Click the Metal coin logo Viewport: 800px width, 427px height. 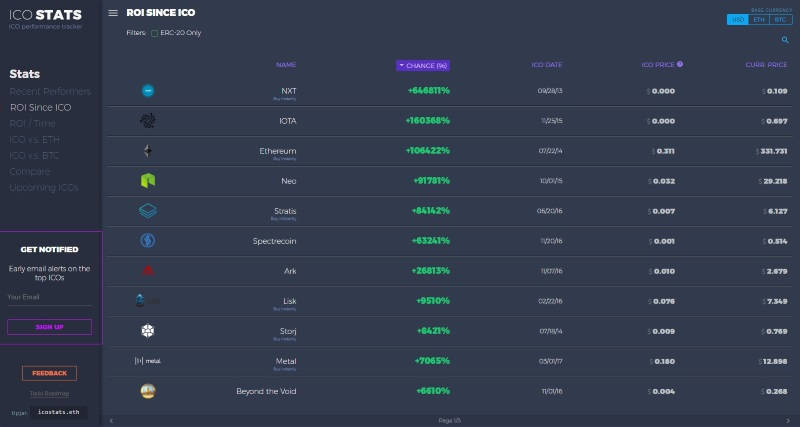pyautogui.click(x=147, y=361)
